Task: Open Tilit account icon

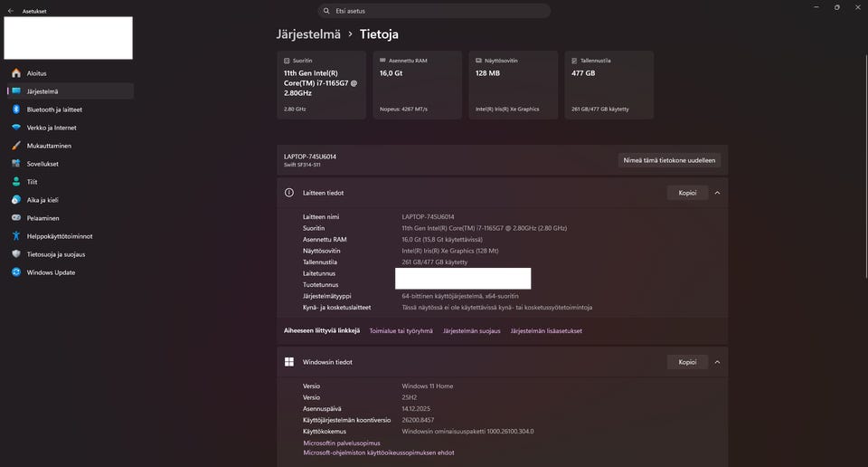Action: 16,182
